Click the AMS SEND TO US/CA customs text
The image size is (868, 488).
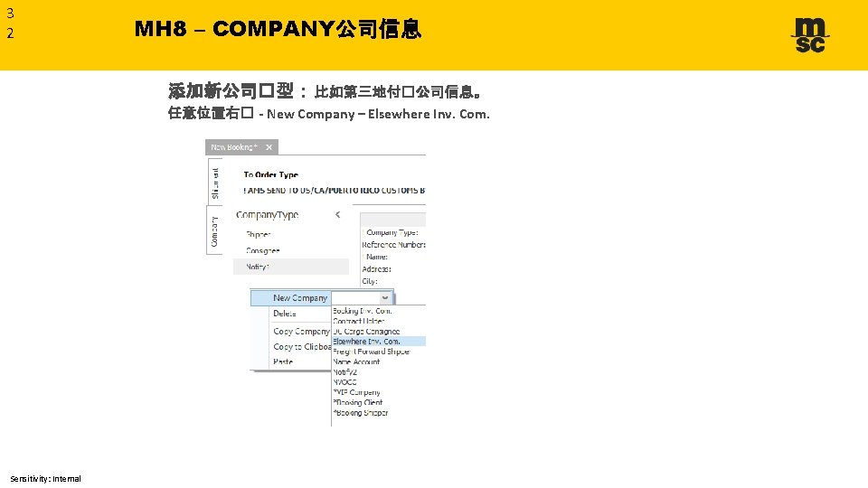click(x=334, y=191)
